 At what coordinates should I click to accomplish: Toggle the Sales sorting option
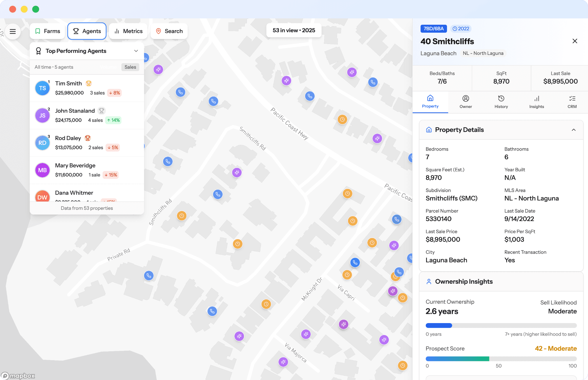click(130, 67)
